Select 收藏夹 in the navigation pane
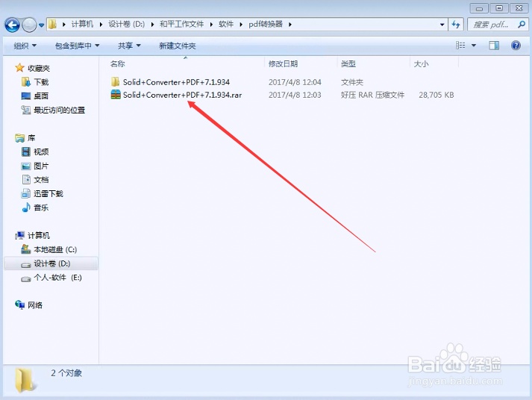The image size is (532, 400). [x=39, y=68]
